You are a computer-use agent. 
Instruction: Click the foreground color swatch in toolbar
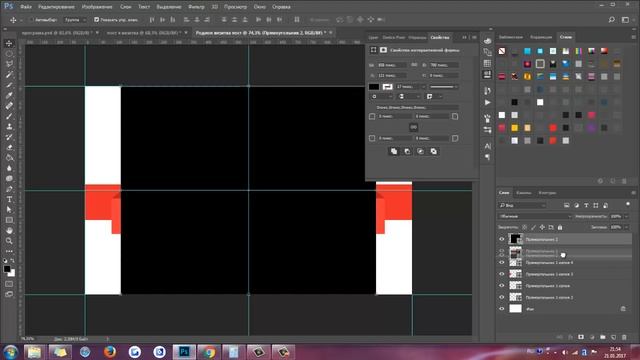(x=7, y=269)
